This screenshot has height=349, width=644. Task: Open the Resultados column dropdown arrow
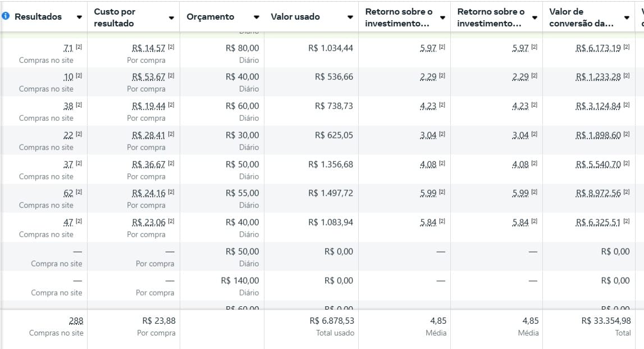click(79, 17)
